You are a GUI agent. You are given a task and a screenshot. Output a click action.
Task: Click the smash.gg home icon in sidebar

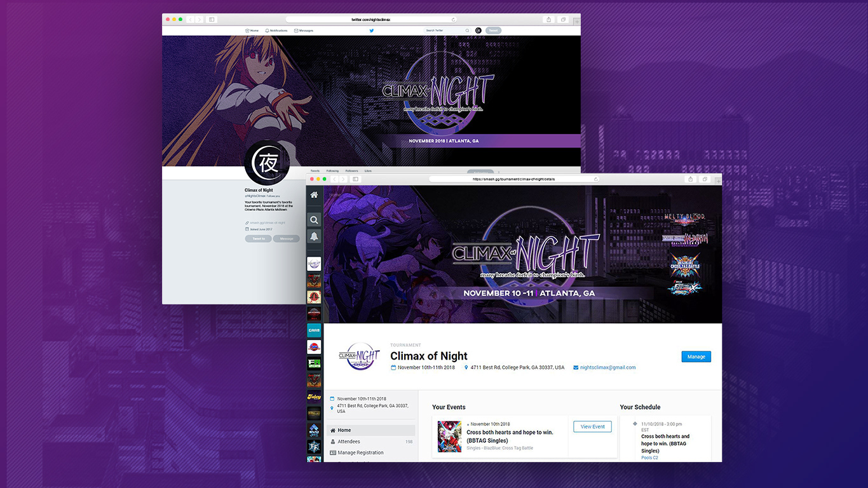coord(314,195)
